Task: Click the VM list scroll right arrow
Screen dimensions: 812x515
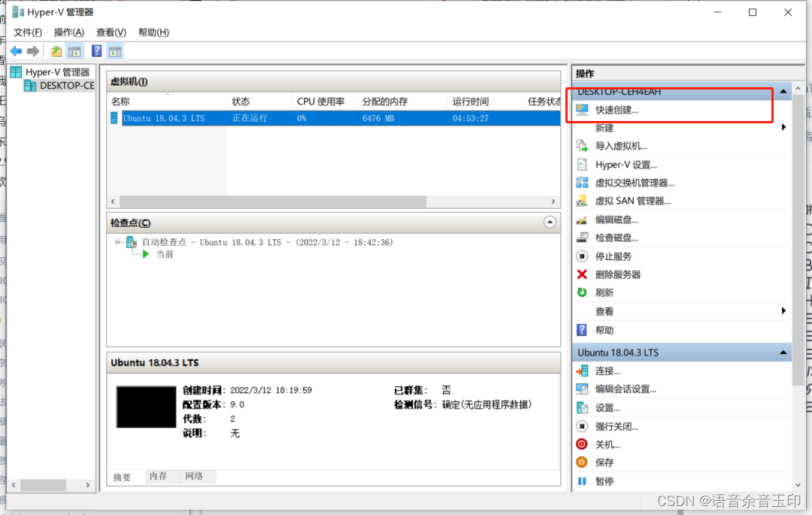Action: (553, 201)
